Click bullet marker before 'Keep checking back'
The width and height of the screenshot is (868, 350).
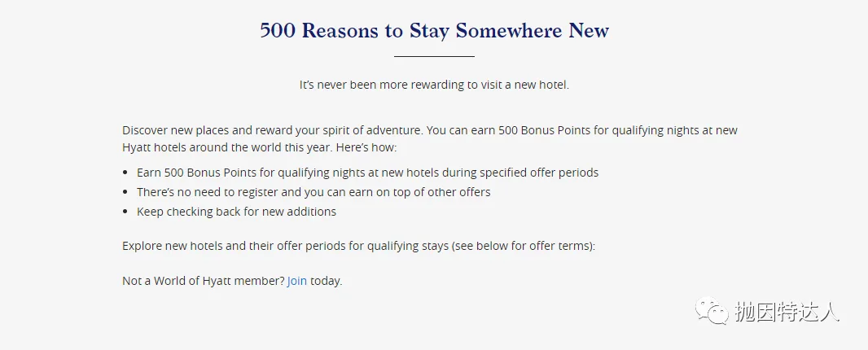(125, 212)
